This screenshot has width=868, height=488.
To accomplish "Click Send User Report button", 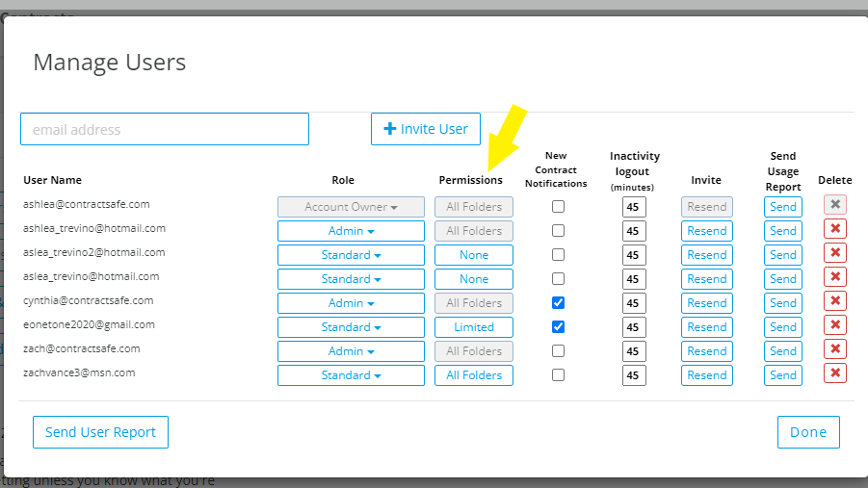I will [x=100, y=432].
